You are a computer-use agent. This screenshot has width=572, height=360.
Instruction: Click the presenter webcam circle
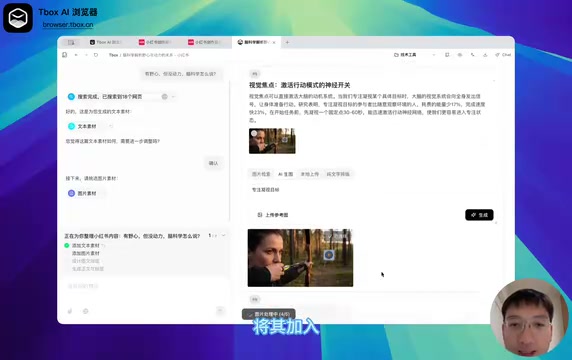(530, 318)
